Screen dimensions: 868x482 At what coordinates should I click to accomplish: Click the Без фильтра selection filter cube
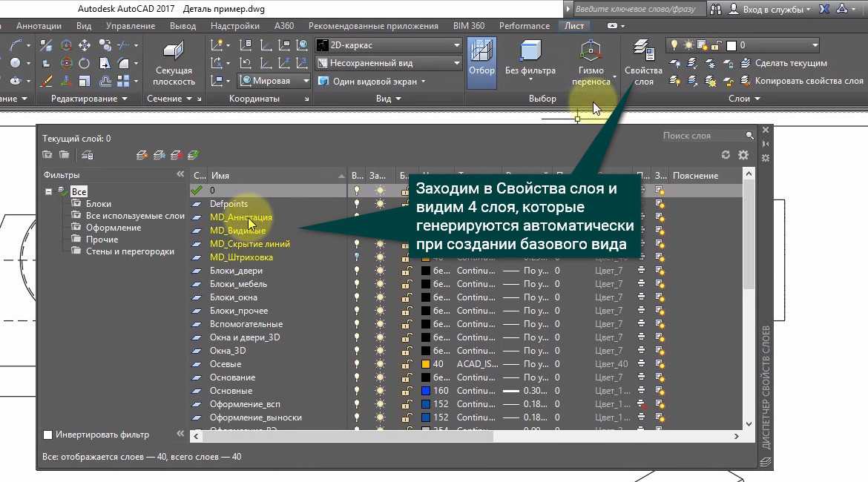click(530, 59)
